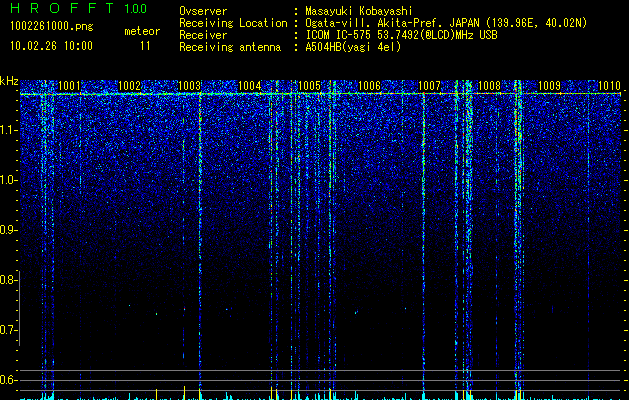
Task: Click the HROFFT title text
Action: [x=62, y=8]
